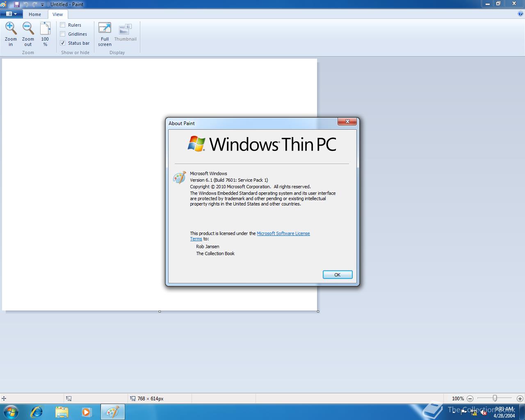Screen dimensions: 525x420
Task: Click Redo in the quick access toolbar
Action: 34,4
